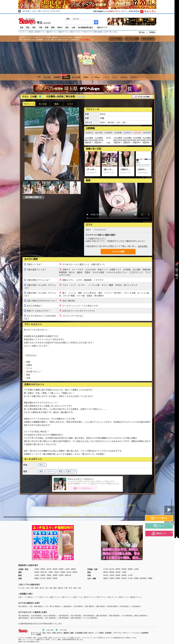Image resolution: width=179 pixels, height=644 pixels.
Task: Select the last gallery thumbnail with white background
Action: point(75,187)
